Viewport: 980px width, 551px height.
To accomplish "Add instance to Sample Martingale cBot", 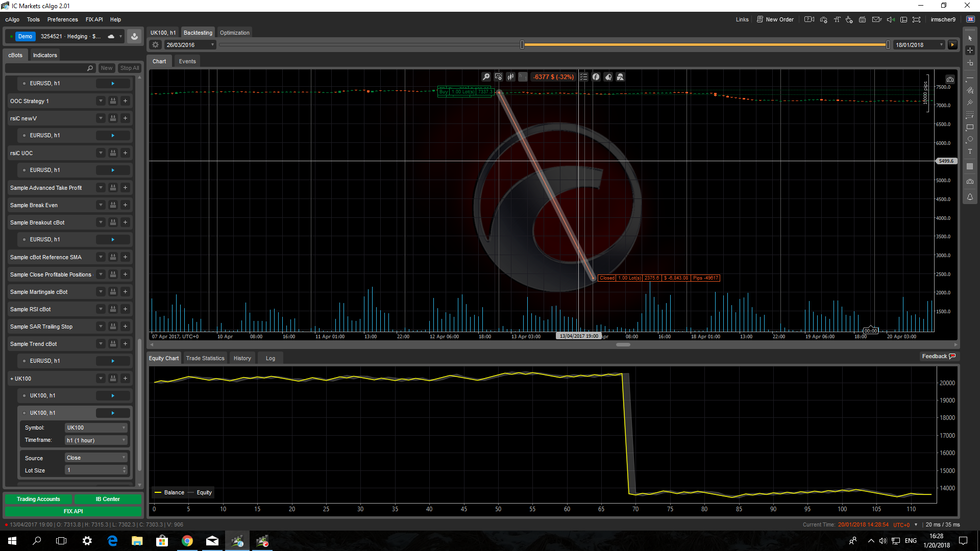I will click(x=125, y=292).
